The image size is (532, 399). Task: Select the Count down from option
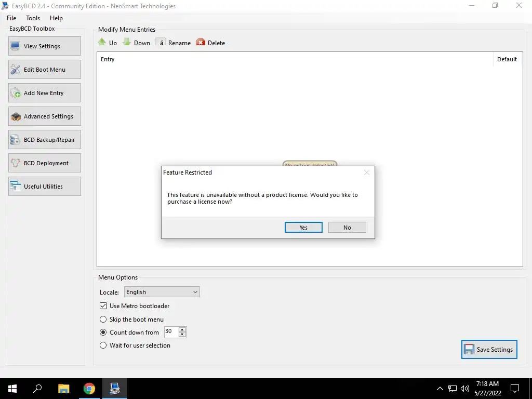[x=103, y=332]
